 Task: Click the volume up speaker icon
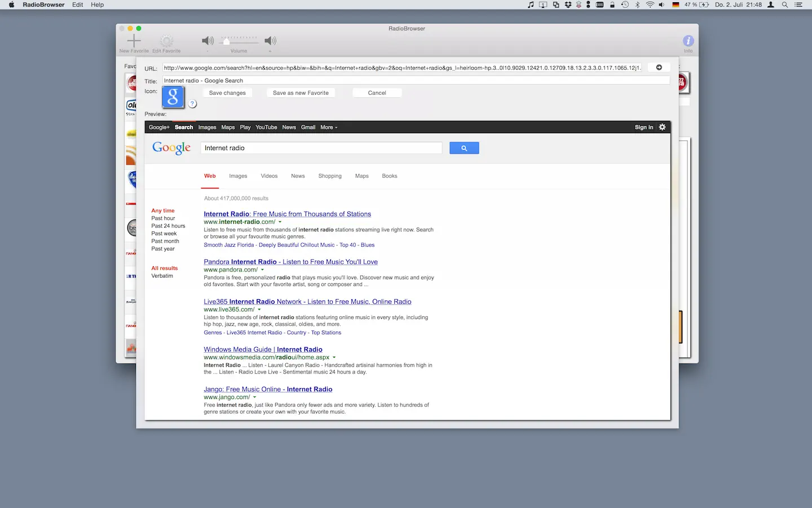tap(271, 41)
